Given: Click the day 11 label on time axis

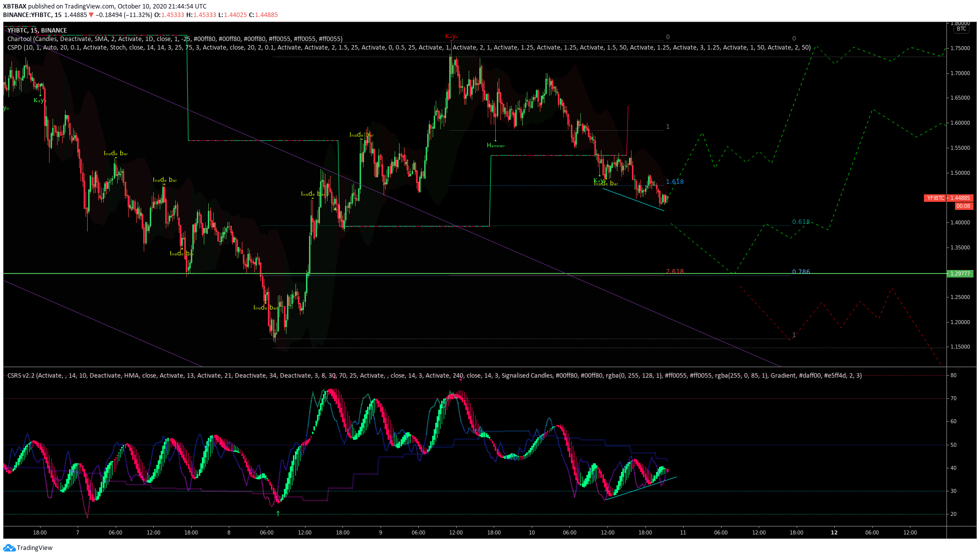Looking at the screenshot, I should click(x=683, y=532).
